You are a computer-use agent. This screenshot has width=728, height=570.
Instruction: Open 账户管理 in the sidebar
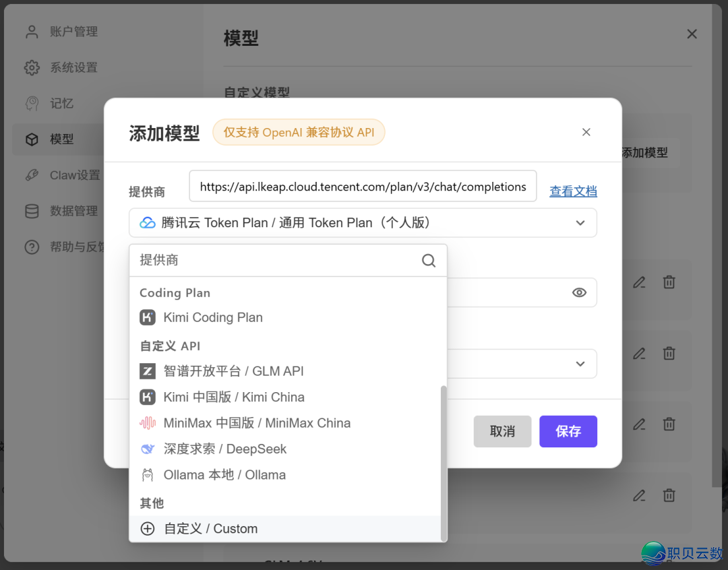[61, 32]
